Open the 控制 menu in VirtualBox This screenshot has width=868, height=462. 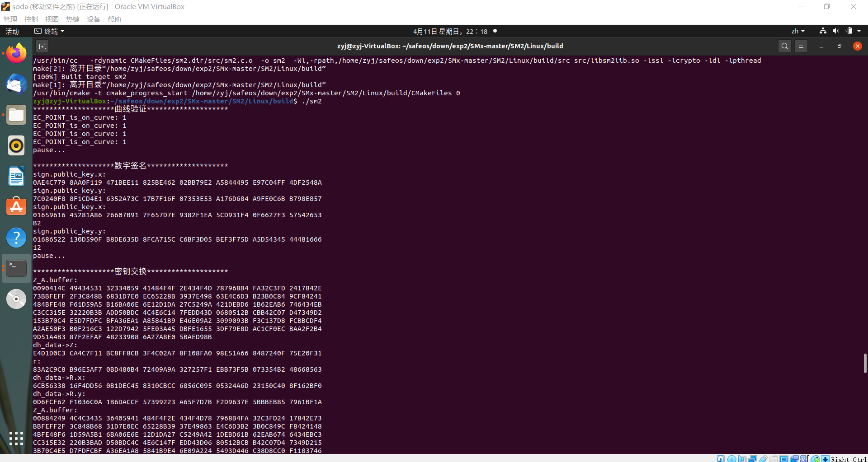click(x=31, y=19)
